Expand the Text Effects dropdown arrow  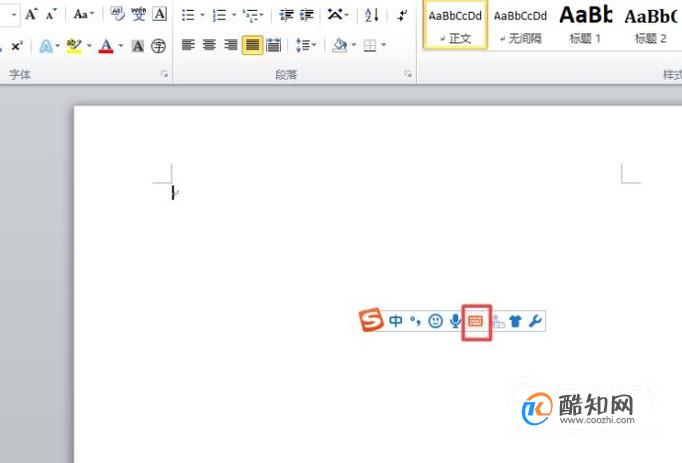click(57, 46)
